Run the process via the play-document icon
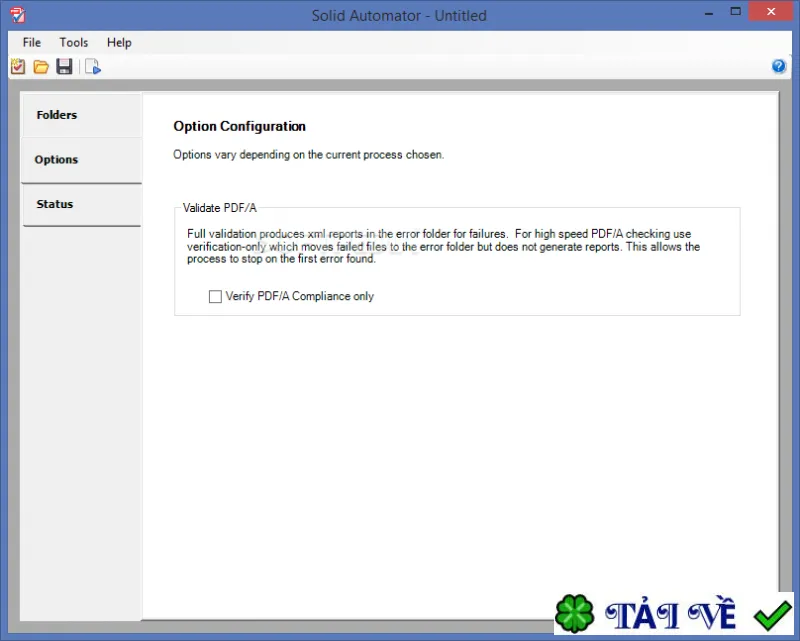Image resolution: width=800 pixels, height=641 pixels. (93, 66)
